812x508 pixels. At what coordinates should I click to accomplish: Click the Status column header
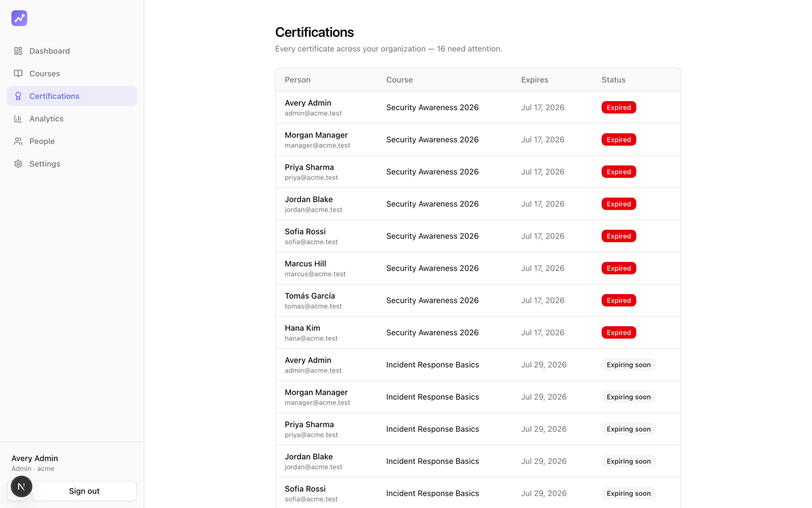point(614,80)
